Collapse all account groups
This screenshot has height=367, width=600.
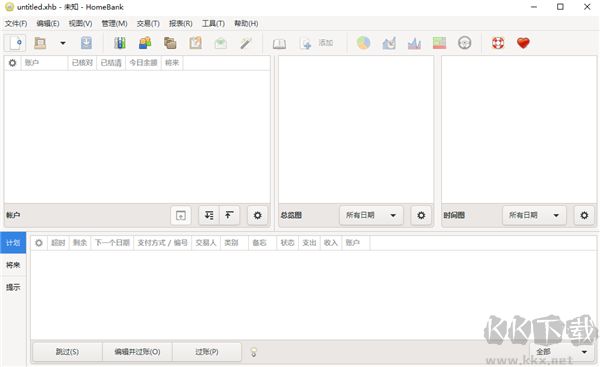[x=229, y=215]
